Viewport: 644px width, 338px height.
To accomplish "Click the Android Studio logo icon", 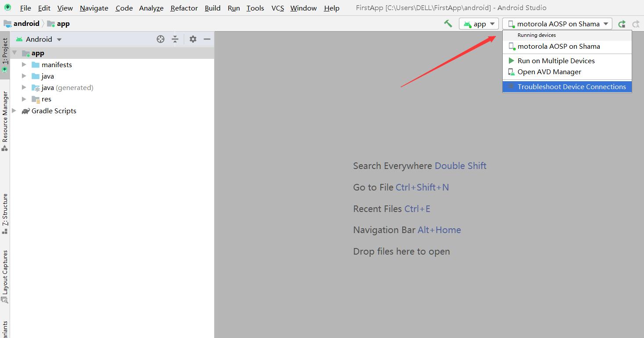I will click(x=8, y=7).
